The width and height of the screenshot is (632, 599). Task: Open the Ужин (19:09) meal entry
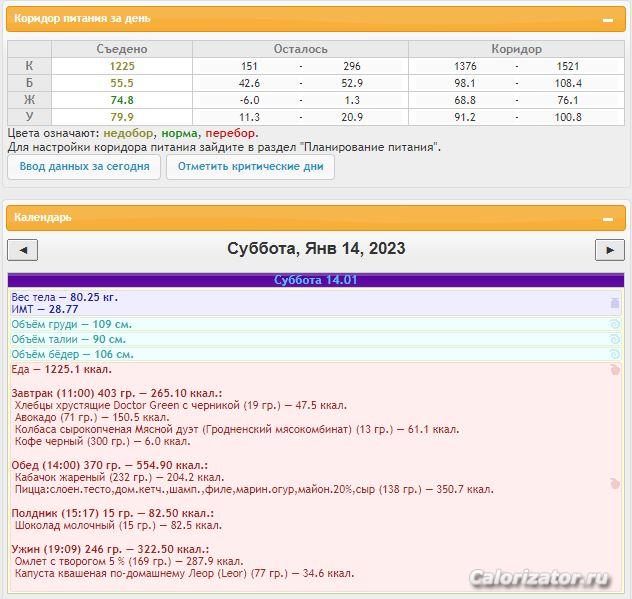coord(109,549)
